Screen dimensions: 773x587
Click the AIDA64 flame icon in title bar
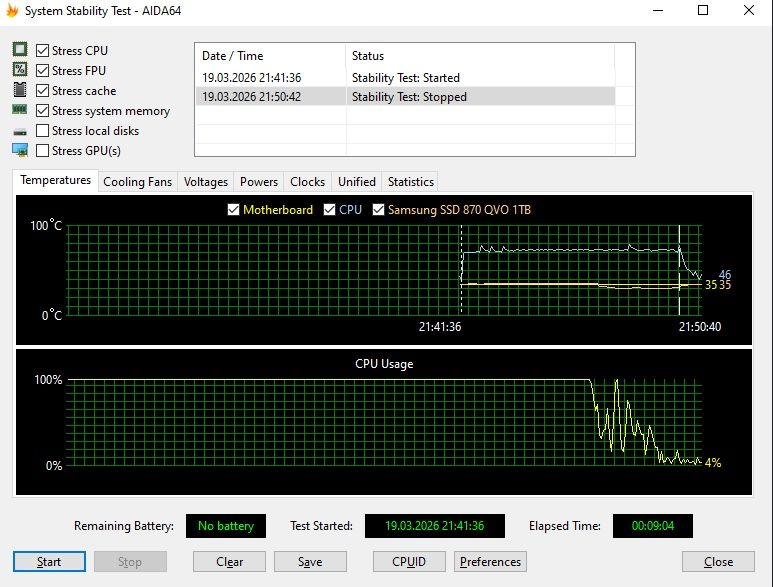12,10
